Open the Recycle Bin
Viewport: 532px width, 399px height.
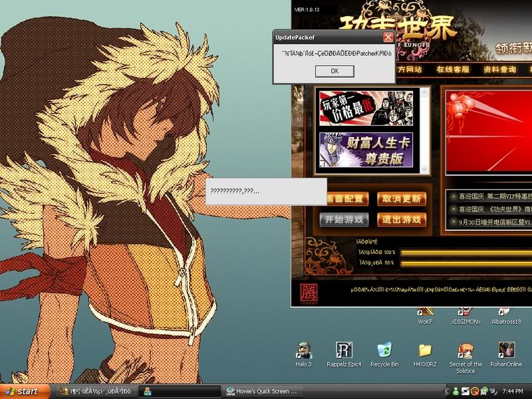click(x=384, y=350)
